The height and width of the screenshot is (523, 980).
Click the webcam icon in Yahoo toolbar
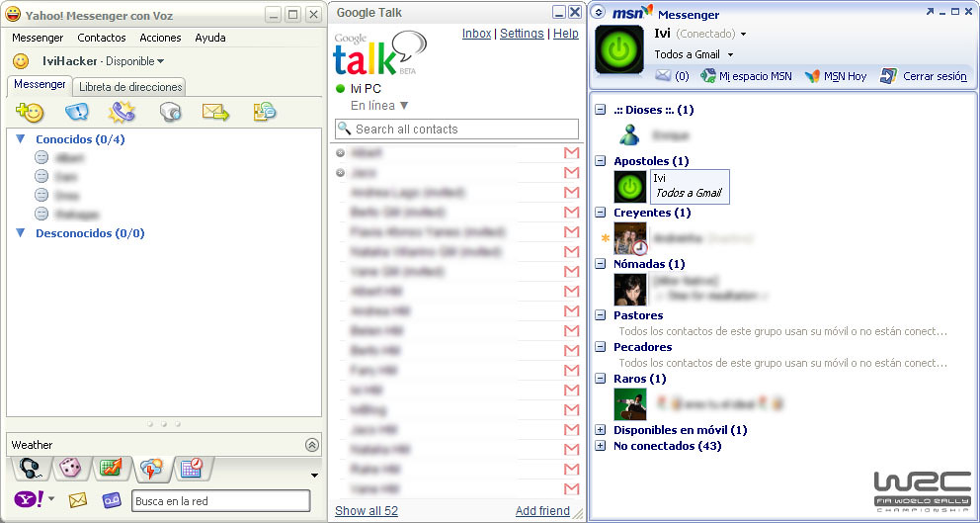pyautogui.click(x=169, y=112)
